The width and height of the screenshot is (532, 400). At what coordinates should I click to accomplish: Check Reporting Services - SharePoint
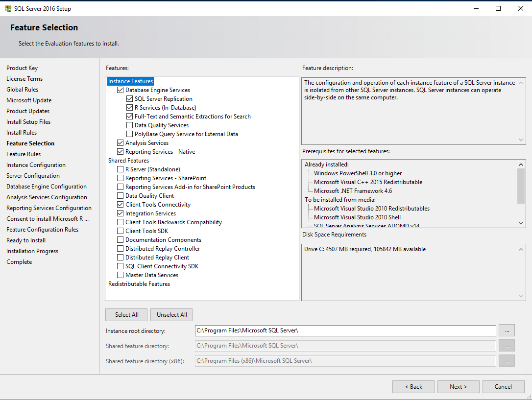click(x=120, y=178)
